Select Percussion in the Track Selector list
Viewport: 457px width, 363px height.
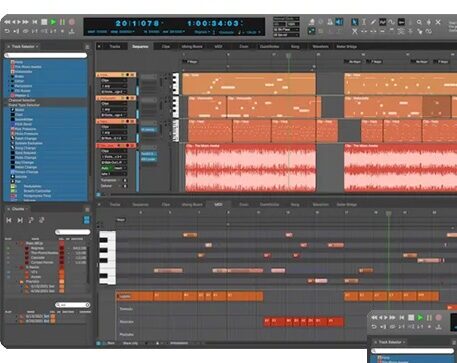click(23, 86)
